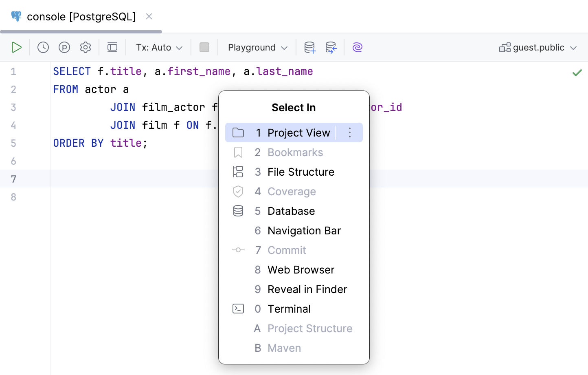
Task: Open the view parameters icon
Action: point(64,47)
